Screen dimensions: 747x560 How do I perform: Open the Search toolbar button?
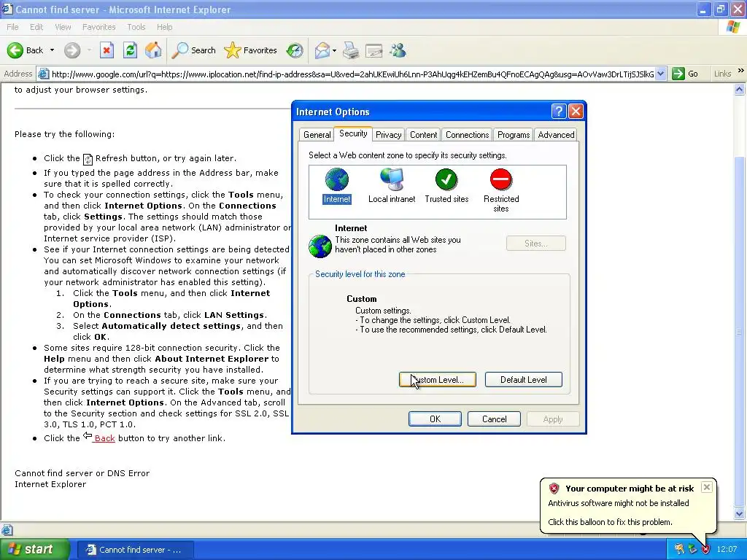(x=193, y=50)
